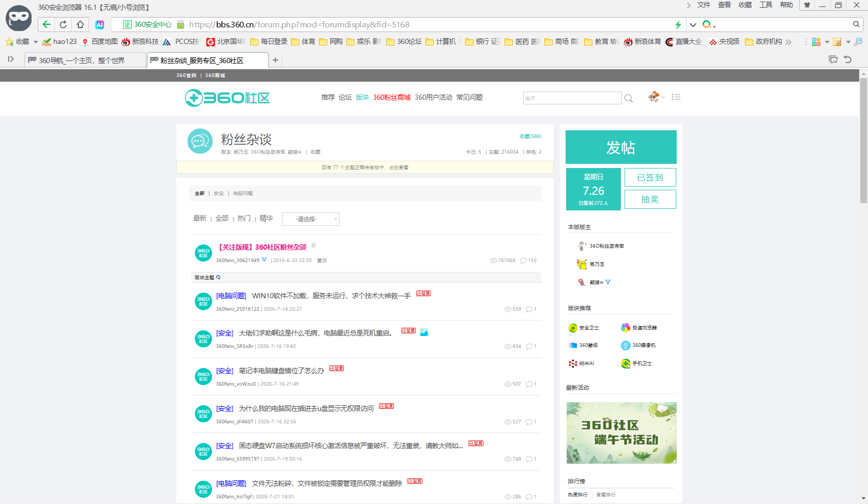Viewport: 868px width, 504px height.
Task: Expand the address bar history dropdown chevron
Action: [x=693, y=24]
